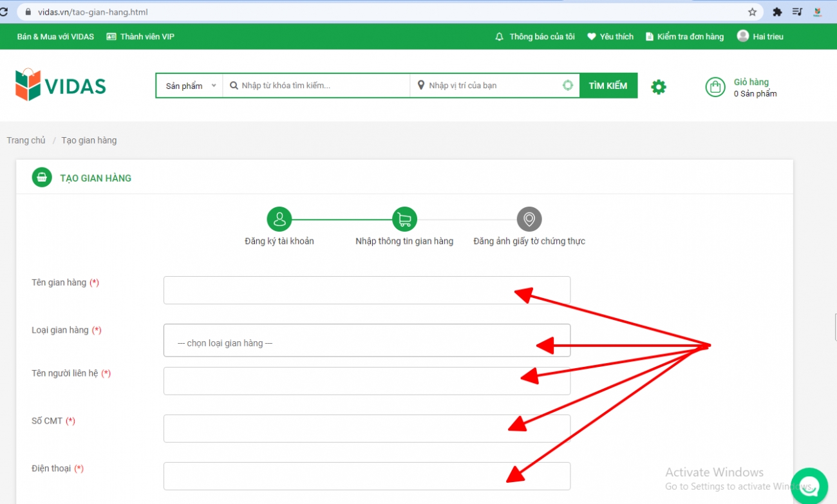Open the Hai trieu account menu
Screen dimensions: 837x504
coord(760,37)
